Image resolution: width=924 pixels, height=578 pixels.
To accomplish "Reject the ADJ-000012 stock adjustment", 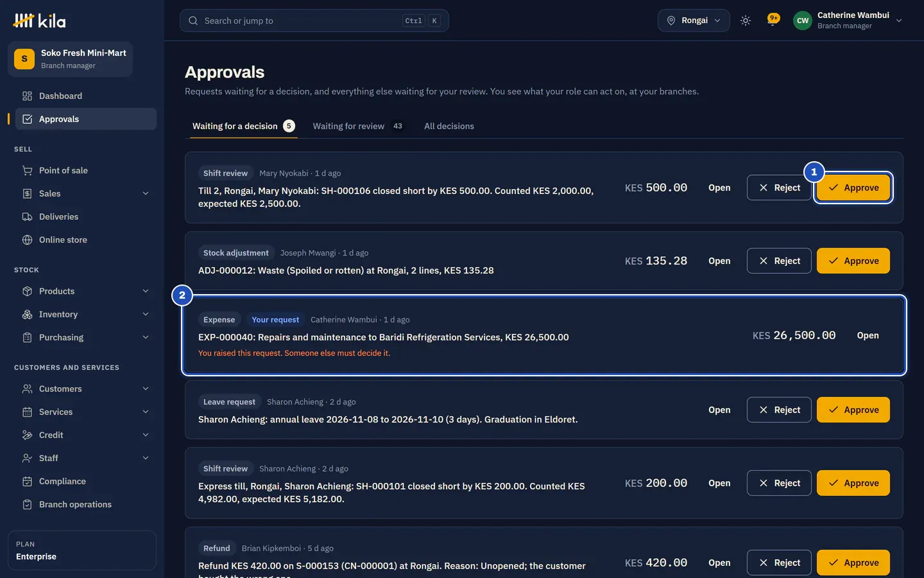I will click(x=779, y=261).
